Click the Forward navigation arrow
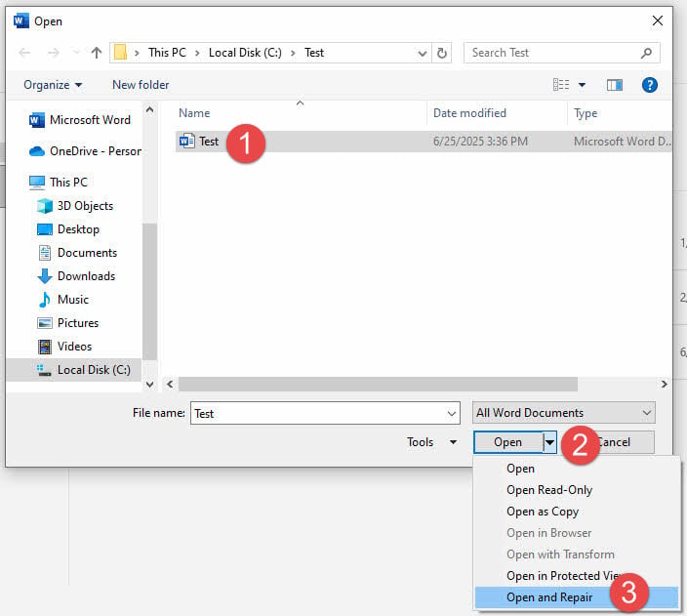Viewport: 687px width, 616px height. pos(54,53)
